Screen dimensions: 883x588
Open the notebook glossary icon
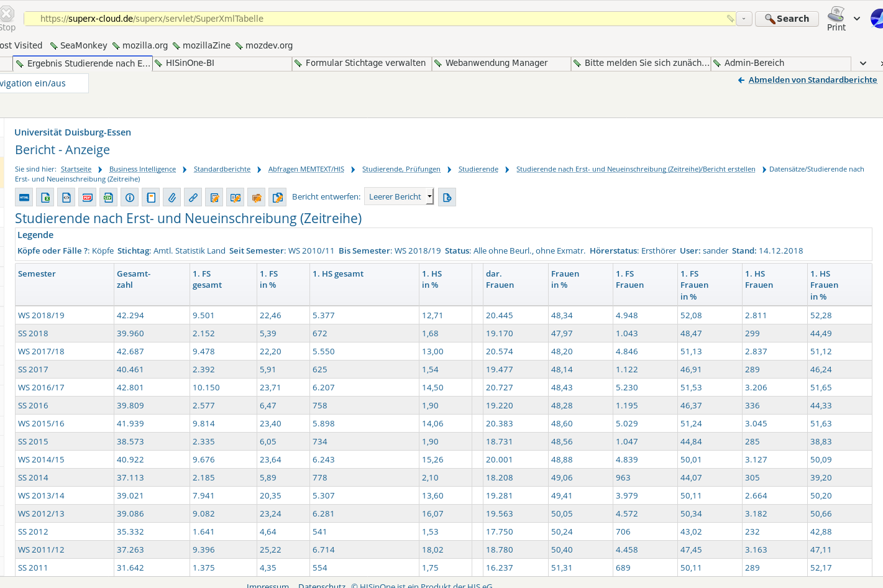point(151,198)
